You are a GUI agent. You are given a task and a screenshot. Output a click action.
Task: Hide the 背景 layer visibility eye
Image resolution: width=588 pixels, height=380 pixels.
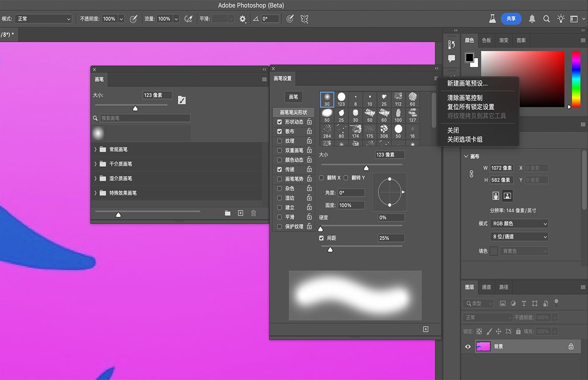tap(468, 346)
